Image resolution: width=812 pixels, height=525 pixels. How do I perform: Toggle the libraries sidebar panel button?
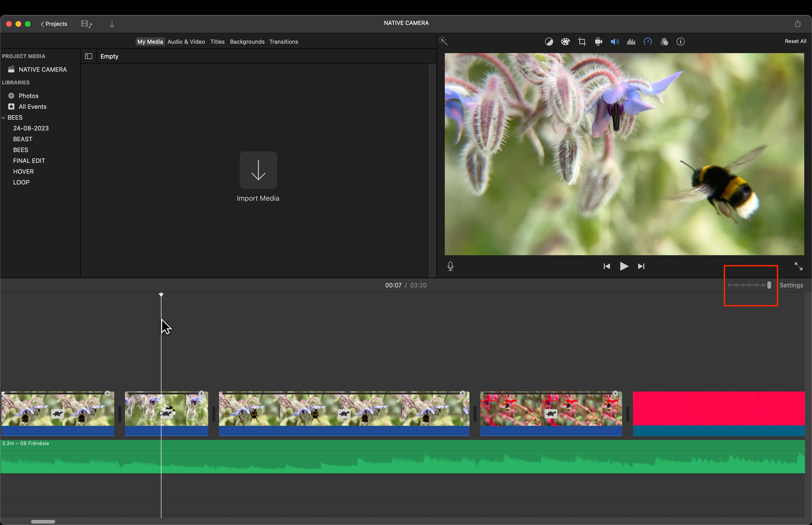coord(89,56)
